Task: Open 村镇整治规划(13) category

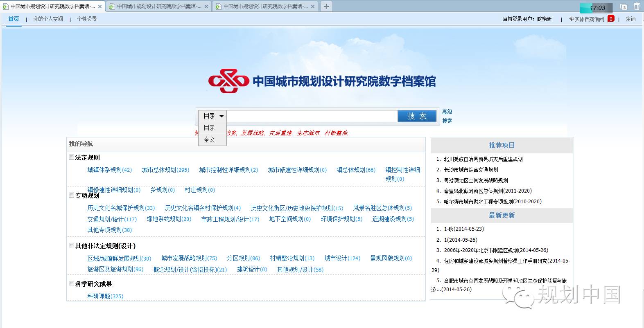Action: point(292,258)
